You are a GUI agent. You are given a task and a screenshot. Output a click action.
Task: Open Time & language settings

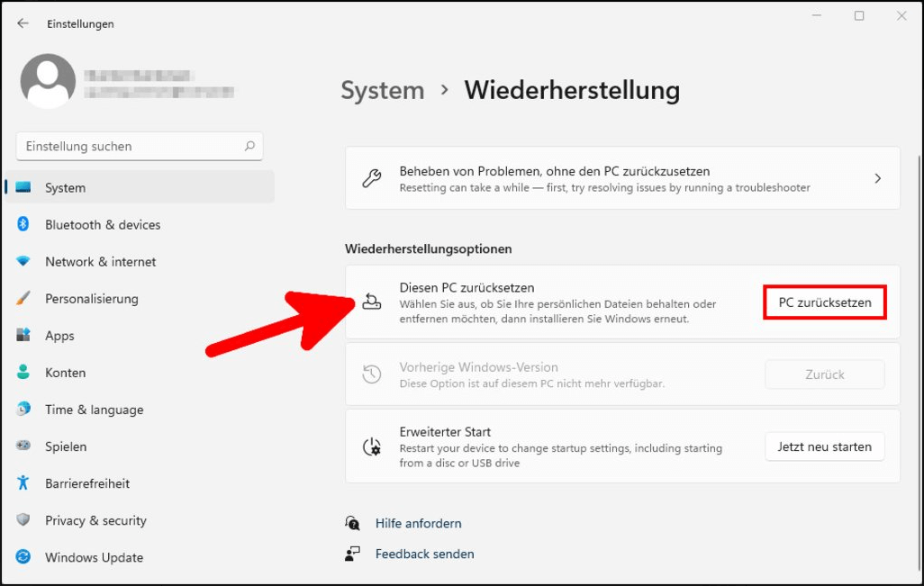tap(140, 410)
